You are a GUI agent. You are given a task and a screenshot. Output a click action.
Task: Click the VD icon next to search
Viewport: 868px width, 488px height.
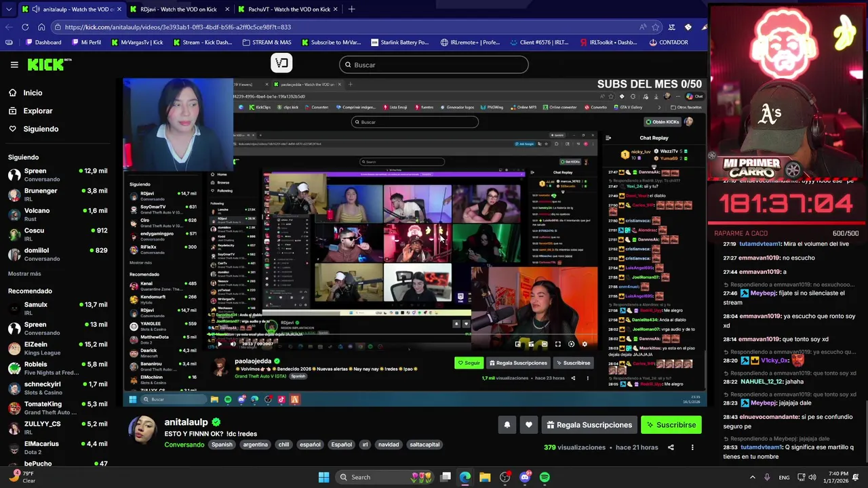[x=281, y=63]
